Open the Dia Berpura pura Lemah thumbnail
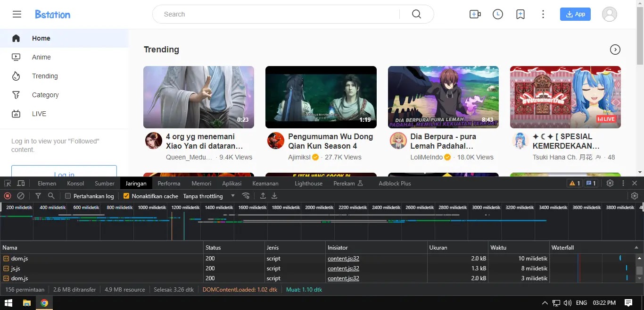 (x=443, y=97)
